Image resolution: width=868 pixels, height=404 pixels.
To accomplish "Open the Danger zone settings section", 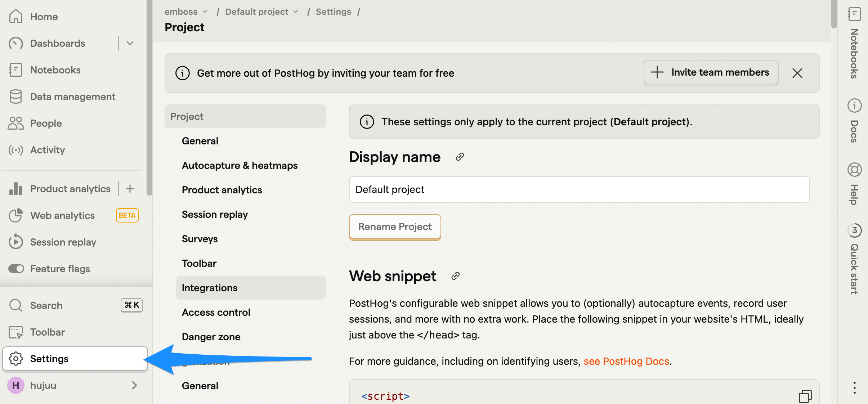I will coord(211,337).
